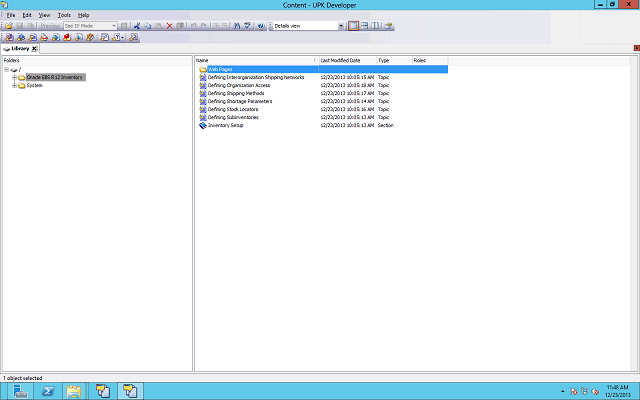Open File Explorer from the taskbar
Viewport: 640px width, 400px height.
74,391
